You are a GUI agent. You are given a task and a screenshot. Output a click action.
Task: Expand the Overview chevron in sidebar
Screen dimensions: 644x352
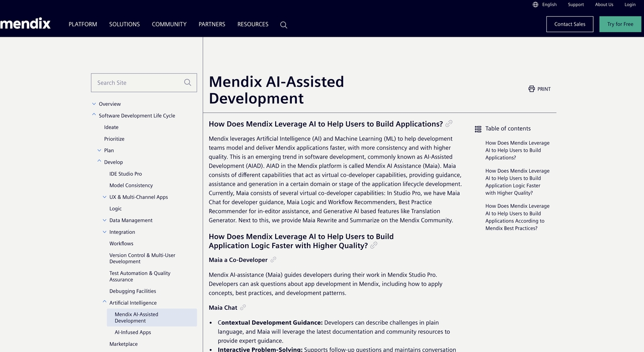tap(94, 104)
